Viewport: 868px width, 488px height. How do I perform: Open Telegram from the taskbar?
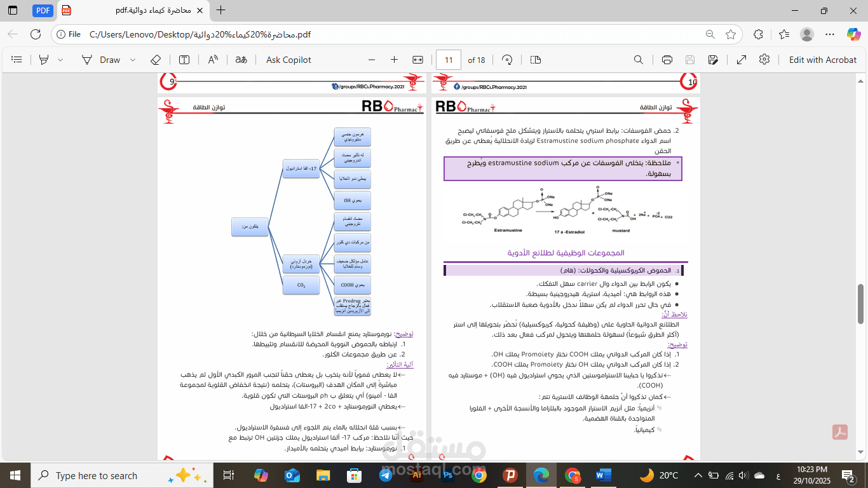386,475
